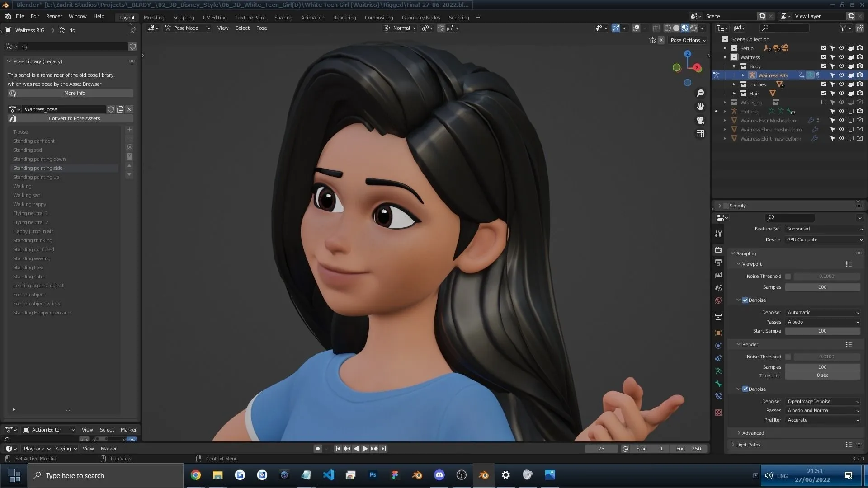Switch viewport to rendered shading
Image resolution: width=868 pixels, height=488 pixels.
point(692,28)
